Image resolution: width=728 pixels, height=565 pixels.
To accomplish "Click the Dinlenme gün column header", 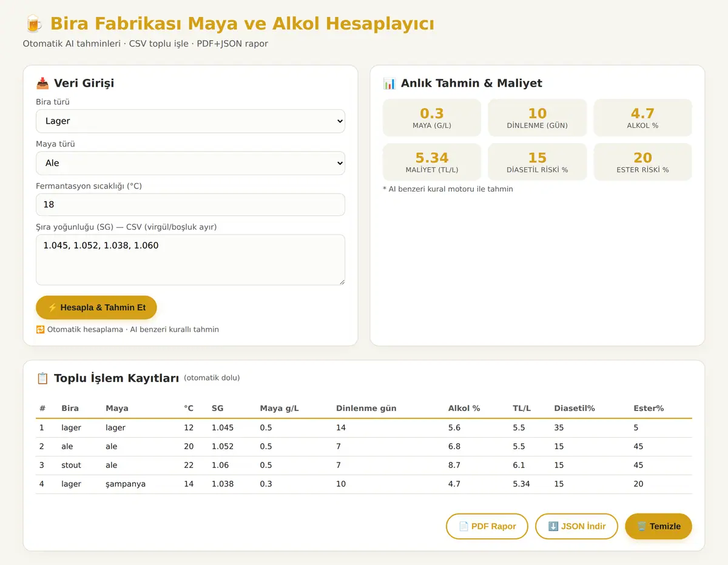I will pos(366,409).
